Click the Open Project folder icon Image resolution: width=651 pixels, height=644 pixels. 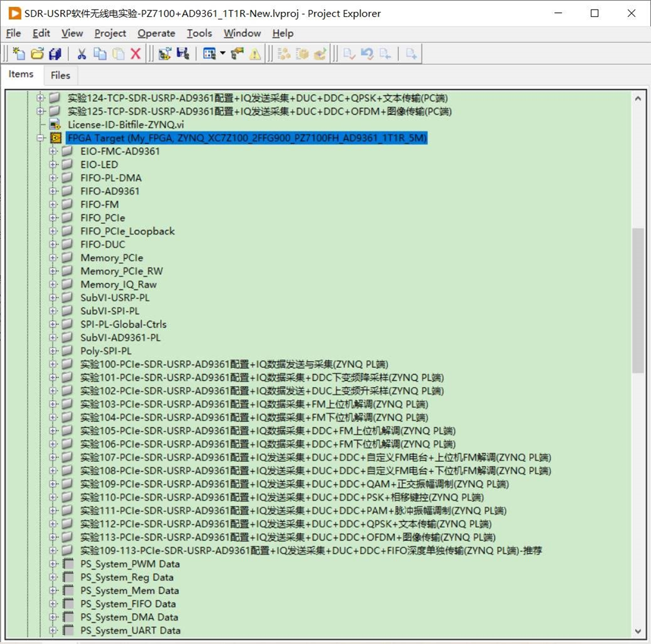point(37,53)
